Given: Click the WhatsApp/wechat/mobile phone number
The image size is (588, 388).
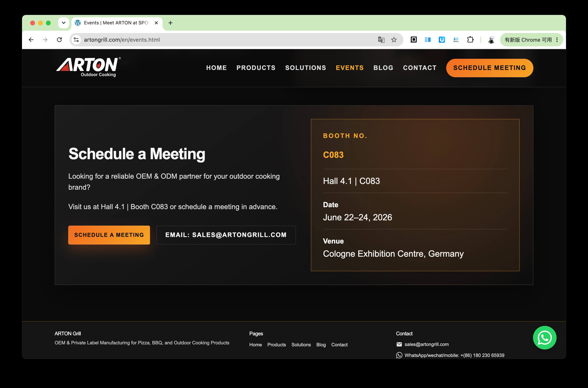Looking at the screenshot, I should coord(454,355).
